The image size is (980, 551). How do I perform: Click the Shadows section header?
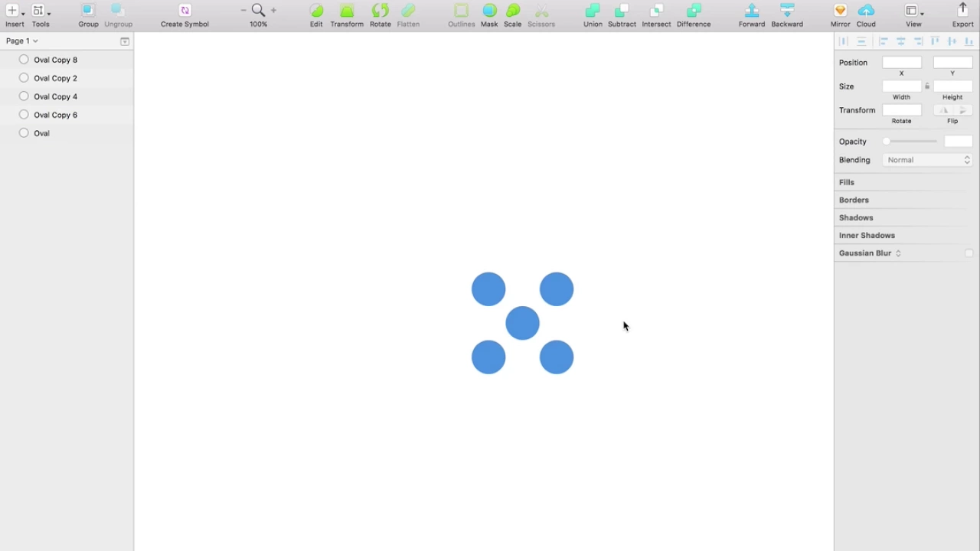pyautogui.click(x=856, y=217)
